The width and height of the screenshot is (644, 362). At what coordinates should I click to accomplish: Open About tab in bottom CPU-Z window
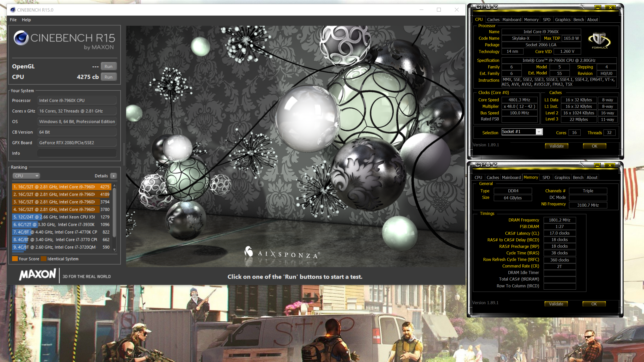pos(592,177)
